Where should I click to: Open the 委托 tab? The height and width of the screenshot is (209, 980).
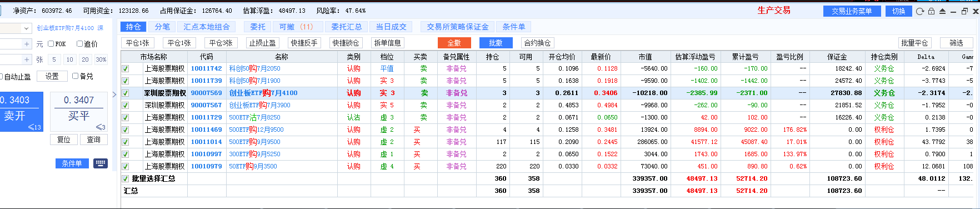pyautogui.click(x=258, y=27)
